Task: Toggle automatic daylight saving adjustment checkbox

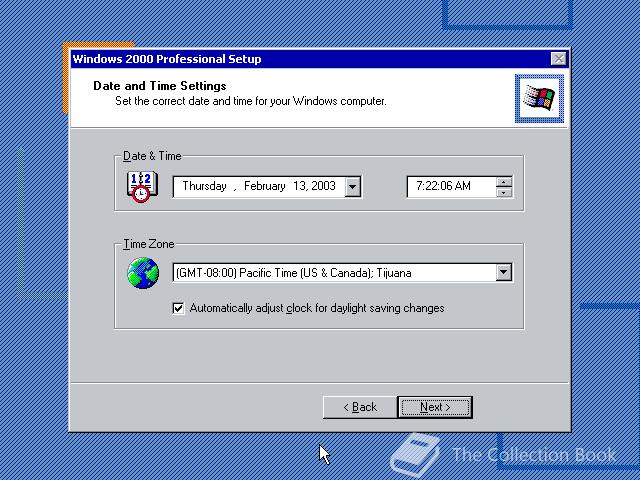Action: pyautogui.click(x=178, y=308)
